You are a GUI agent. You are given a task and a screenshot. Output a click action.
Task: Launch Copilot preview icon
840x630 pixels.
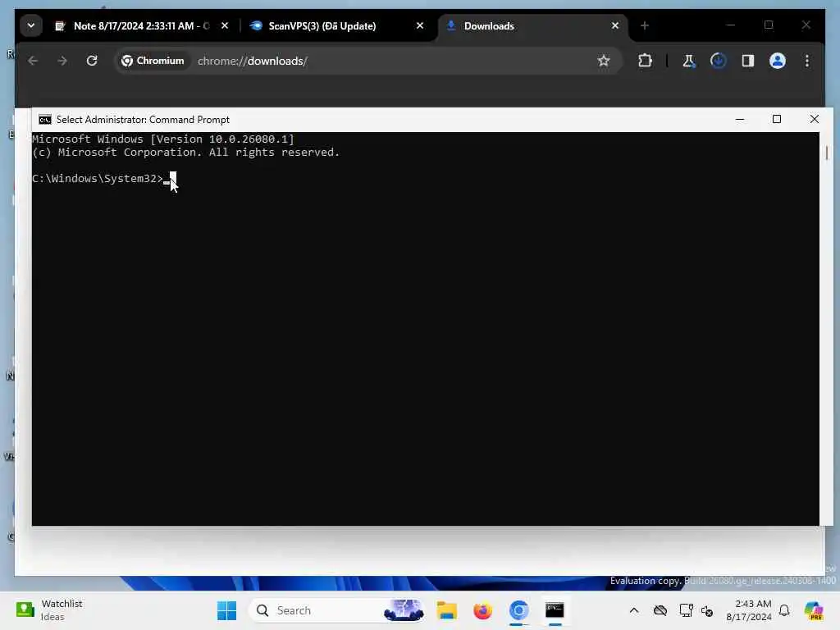(813, 610)
